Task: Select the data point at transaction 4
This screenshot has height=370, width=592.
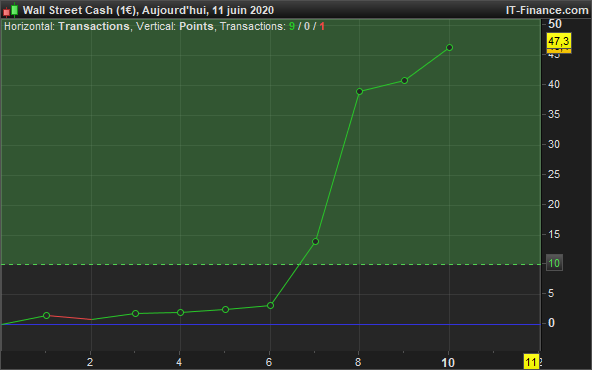Action: [180, 312]
